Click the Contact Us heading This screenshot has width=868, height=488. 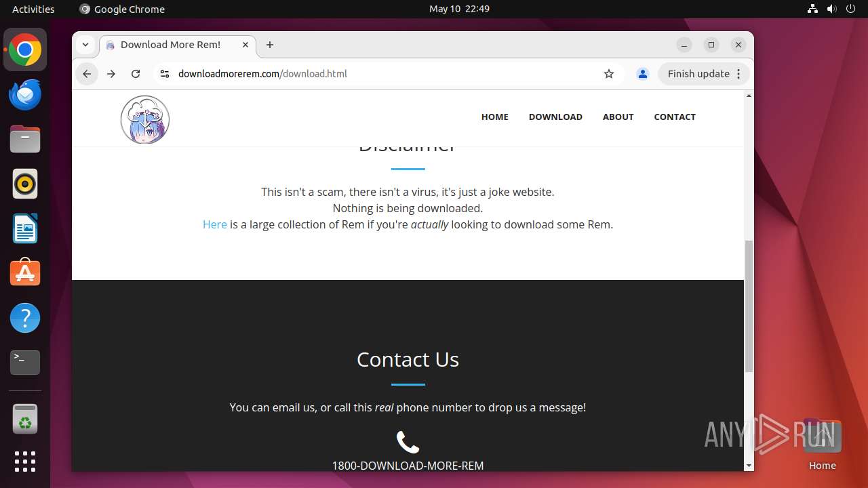(x=408, y=359)
